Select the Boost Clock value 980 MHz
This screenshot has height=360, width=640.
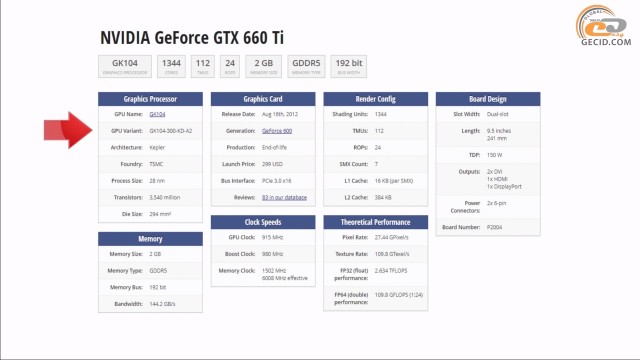(273, 254)
